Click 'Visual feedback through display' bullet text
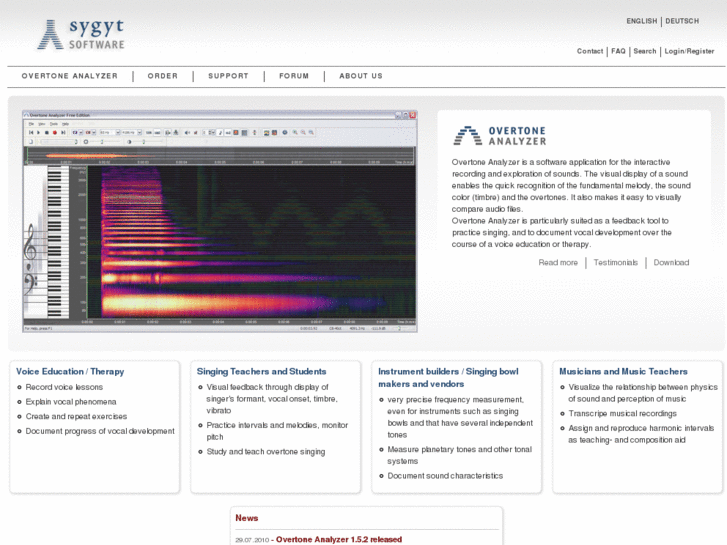The image size is (727, 545). (x=272, y=399)
